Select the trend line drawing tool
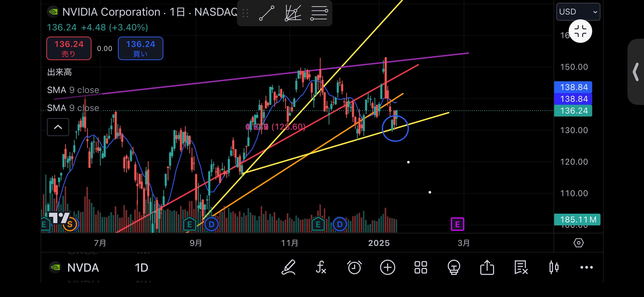The height and width of the screenshot is (297, 644). 267,13
